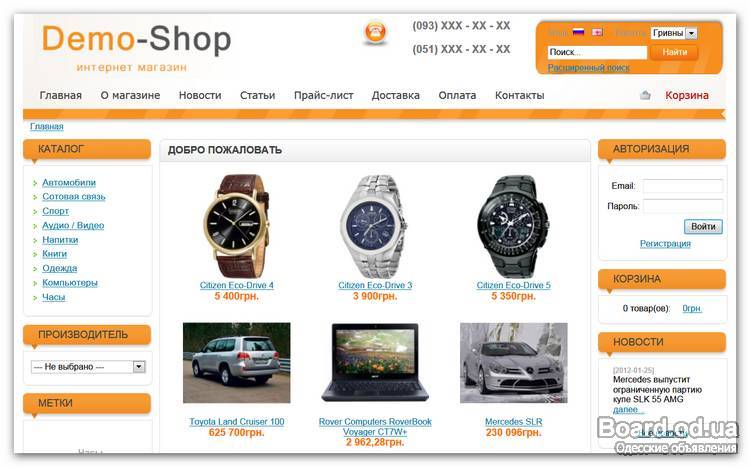This screenshot has width=750, height=467.
Task: Open the Mercedes SLR product image
Action: (x=514, y=363)
